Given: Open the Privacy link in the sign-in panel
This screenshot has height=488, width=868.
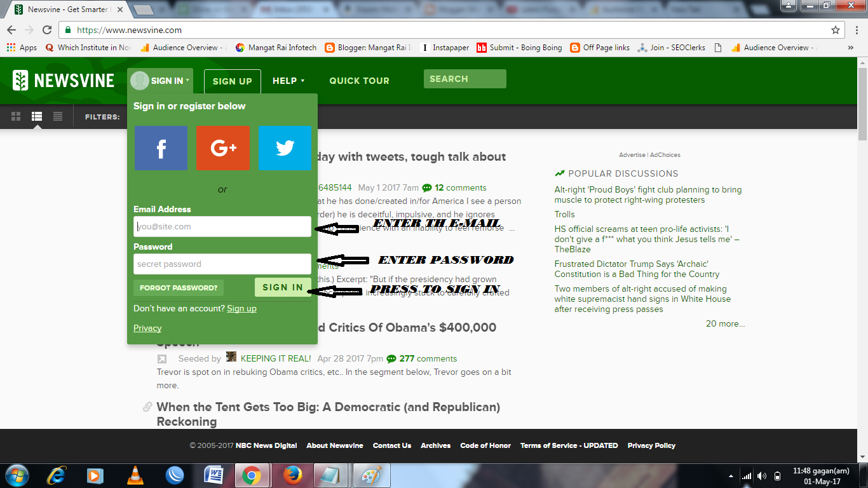Looking at the screenshot, I should pos(147,329).
